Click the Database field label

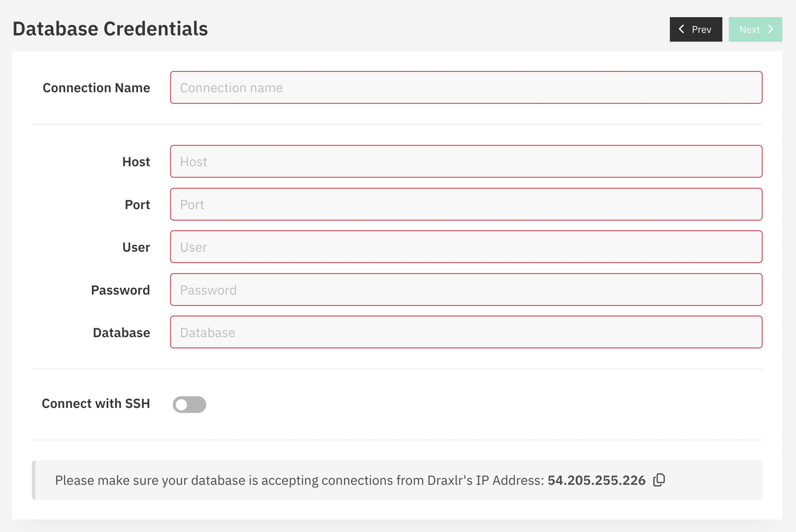(122, 333)
